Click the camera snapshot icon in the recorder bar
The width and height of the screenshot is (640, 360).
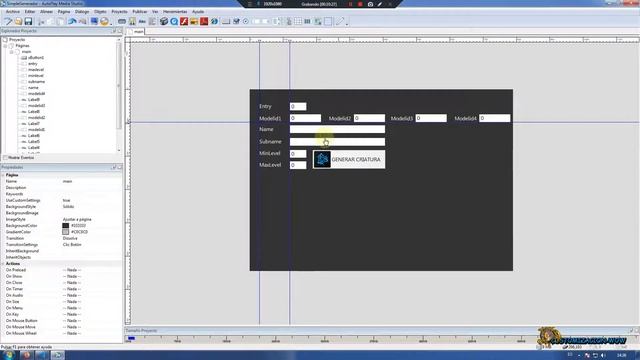pos(370,4)
